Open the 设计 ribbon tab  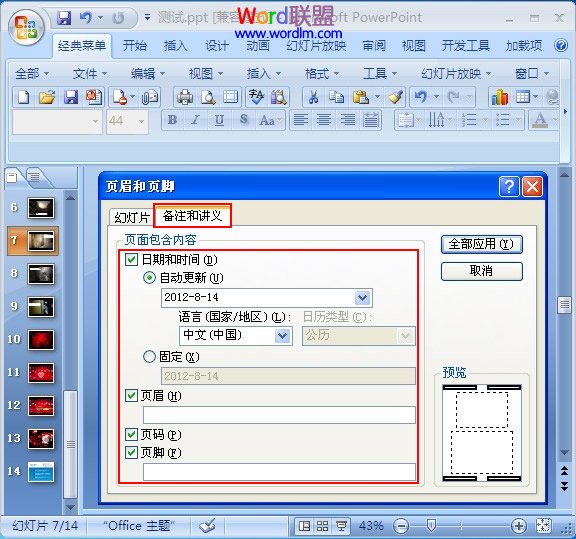point(217,46)
